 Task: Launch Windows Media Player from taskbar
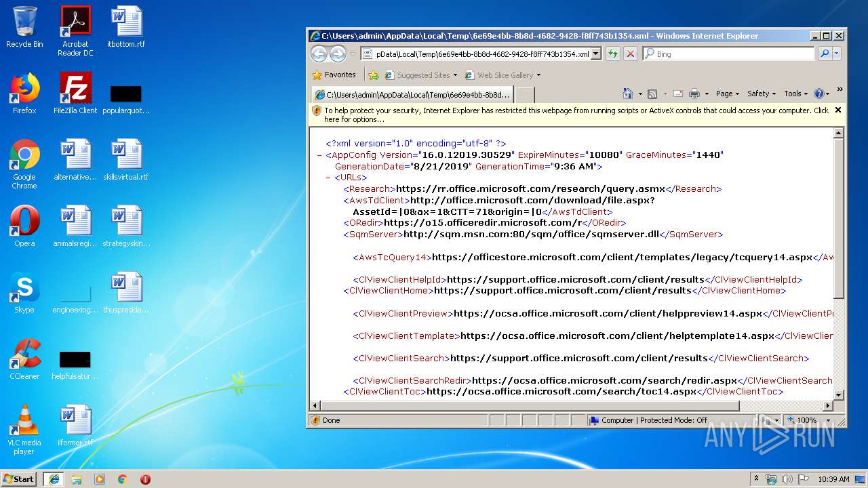[x=100, y=479]
